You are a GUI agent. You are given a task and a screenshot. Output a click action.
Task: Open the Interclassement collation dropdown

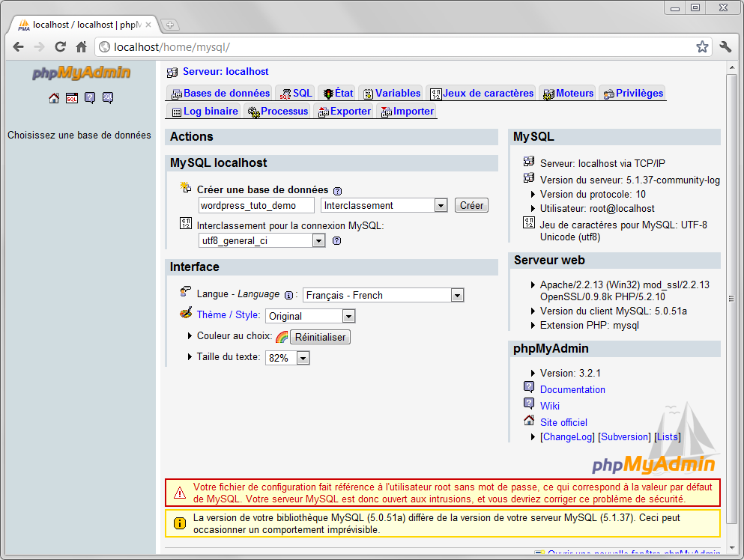[x=384, y=205]
